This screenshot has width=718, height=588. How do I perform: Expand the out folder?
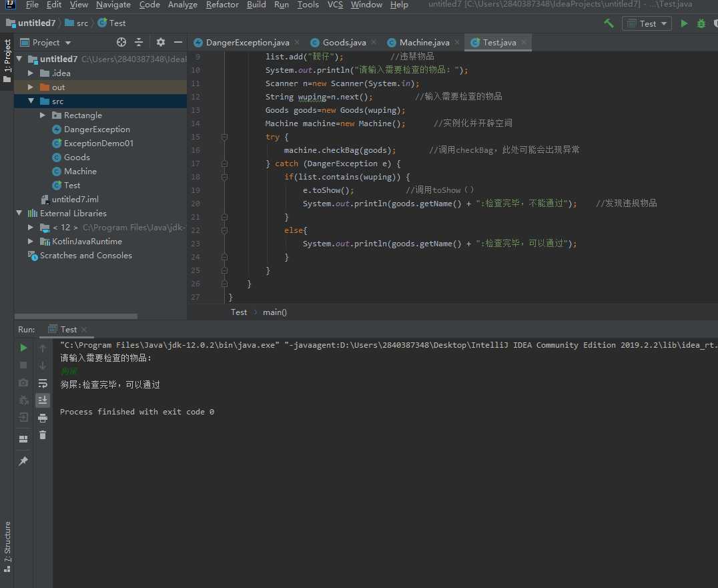pos(31,87)
